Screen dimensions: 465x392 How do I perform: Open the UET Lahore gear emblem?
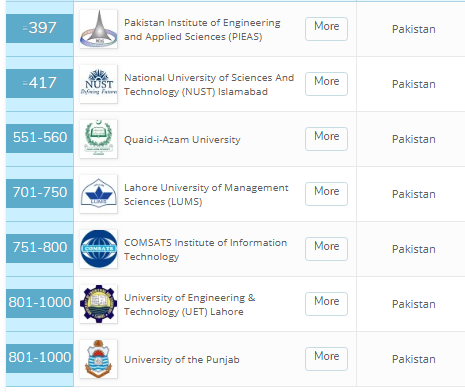pos(99,304)
